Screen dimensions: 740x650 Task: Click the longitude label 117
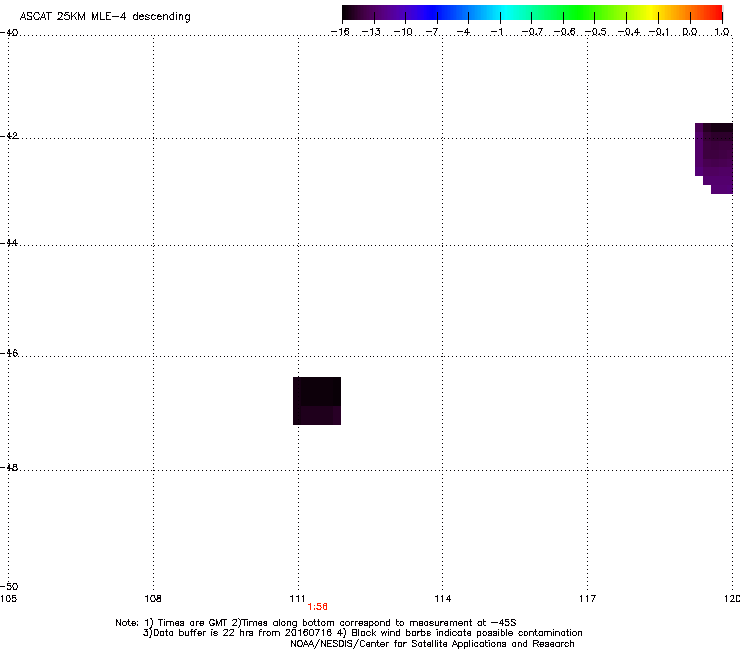(x=587, y=599)
